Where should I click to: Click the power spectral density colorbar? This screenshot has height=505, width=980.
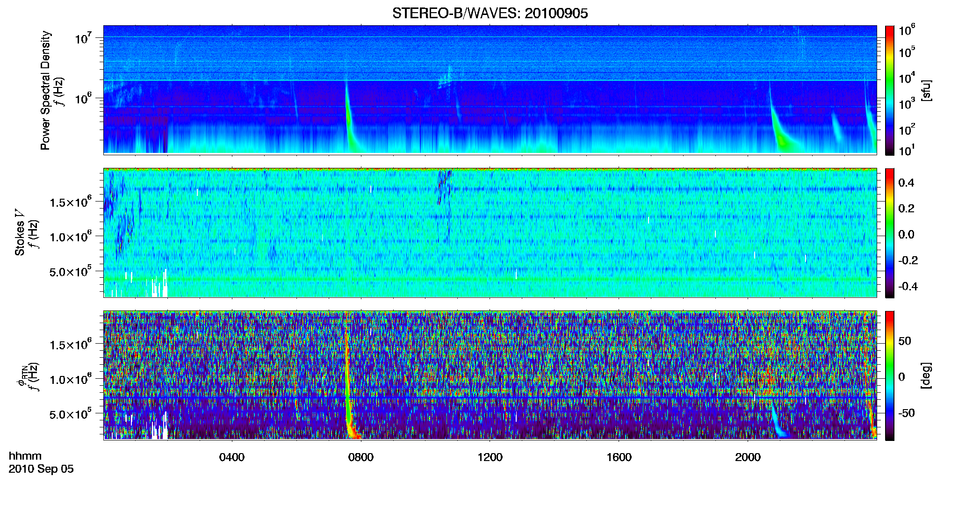pyautogui.click(x=890, y=90)
